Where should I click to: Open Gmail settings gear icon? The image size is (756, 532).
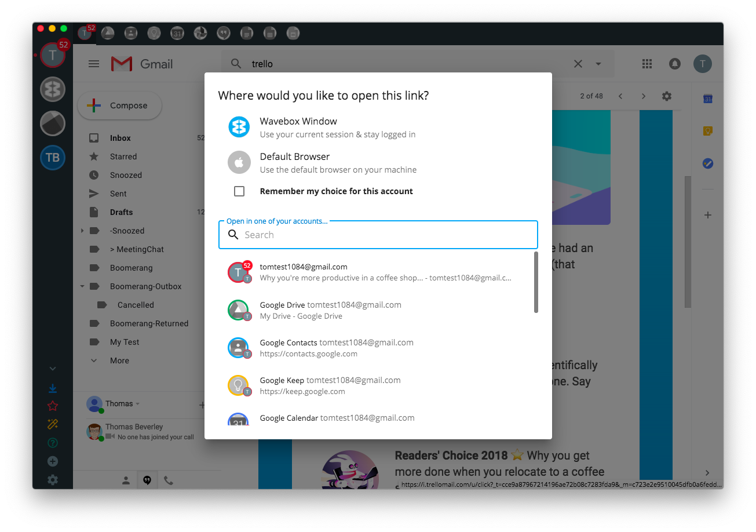[667, 96]
